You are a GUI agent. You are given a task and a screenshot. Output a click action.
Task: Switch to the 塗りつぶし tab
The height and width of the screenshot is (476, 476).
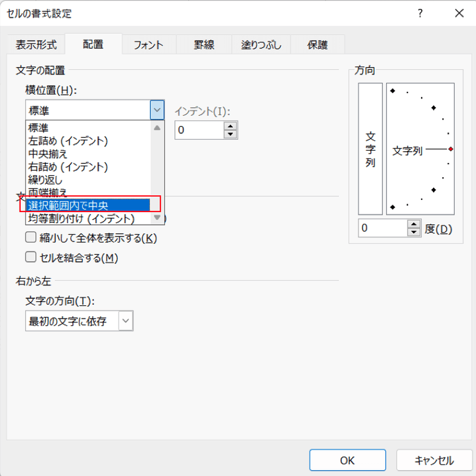[x=261, y=44]
